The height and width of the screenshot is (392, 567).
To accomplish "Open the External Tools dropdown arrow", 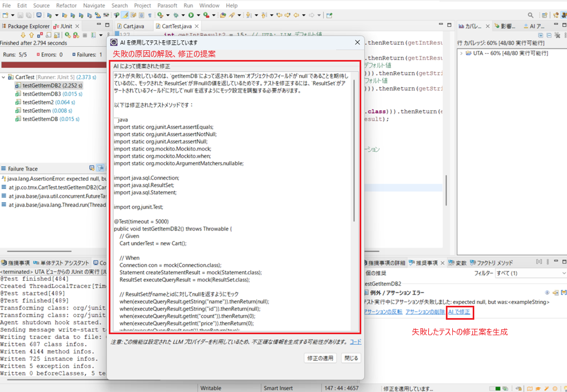I will (x=214, y=15).
